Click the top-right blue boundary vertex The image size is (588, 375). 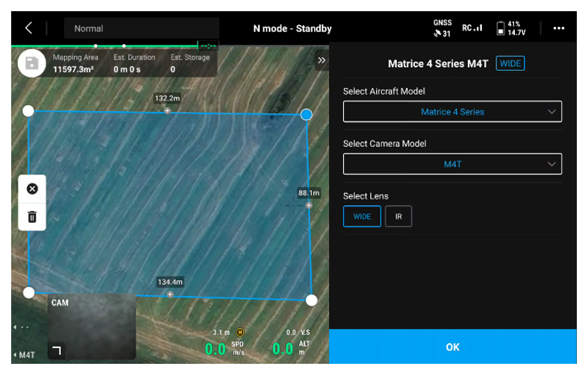pos(306,114)
